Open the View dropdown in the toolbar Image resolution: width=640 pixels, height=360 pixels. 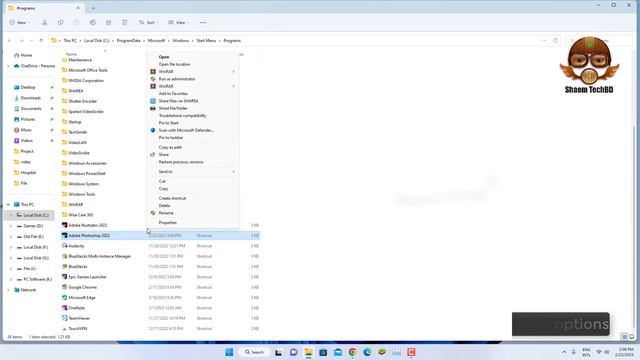pos(178,22)
